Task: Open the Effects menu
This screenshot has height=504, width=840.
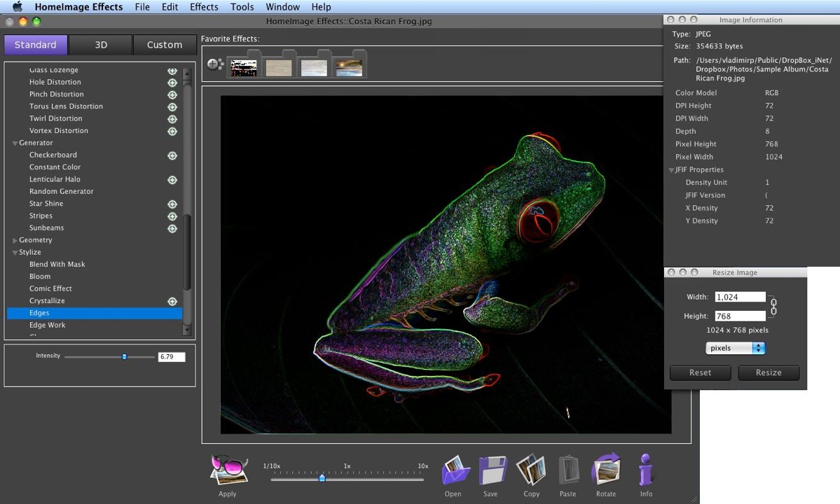Action: 204,7
